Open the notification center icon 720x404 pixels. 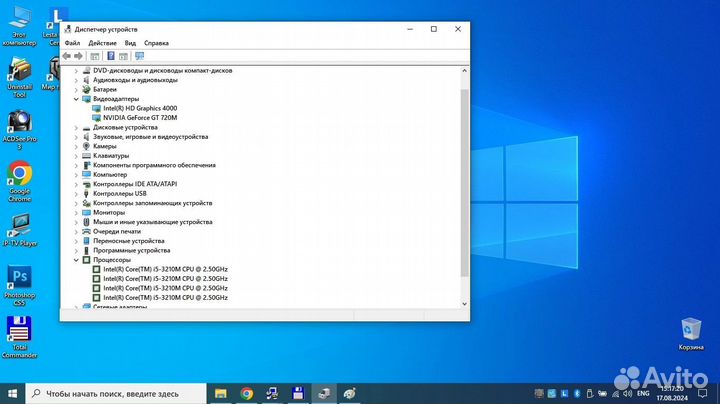coord(703,393)
